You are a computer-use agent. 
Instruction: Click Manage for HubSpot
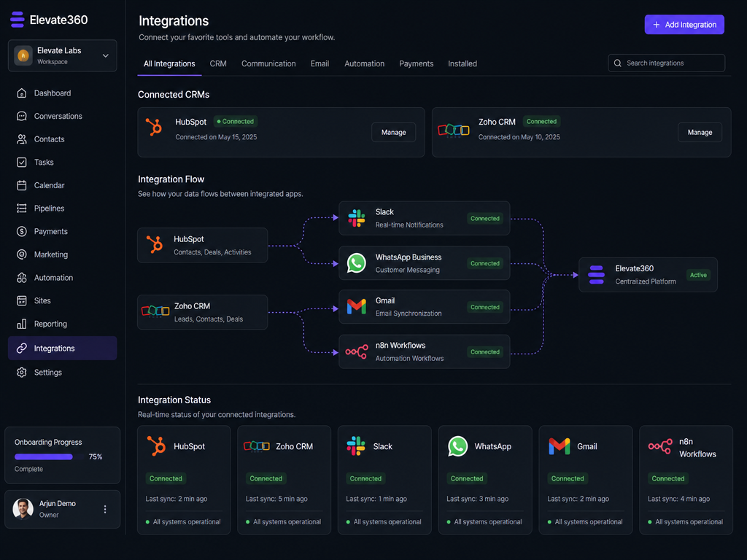point(393,133)
